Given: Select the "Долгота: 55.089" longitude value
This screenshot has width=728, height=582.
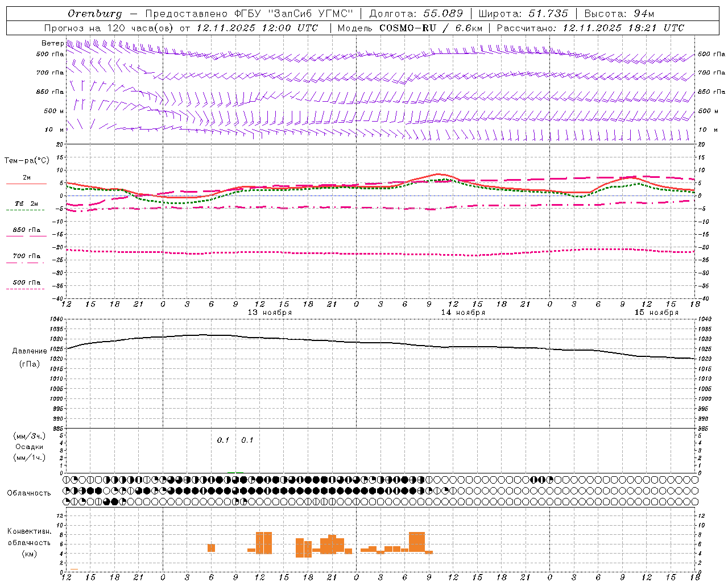Looking at the screenshot, I should [416, 14].
